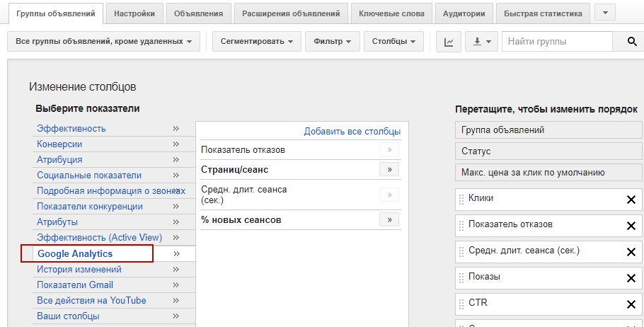Open the more tabs arrow button
This screenshot has height=327, width=644.
pyautogui.click(x=605, y=13)
